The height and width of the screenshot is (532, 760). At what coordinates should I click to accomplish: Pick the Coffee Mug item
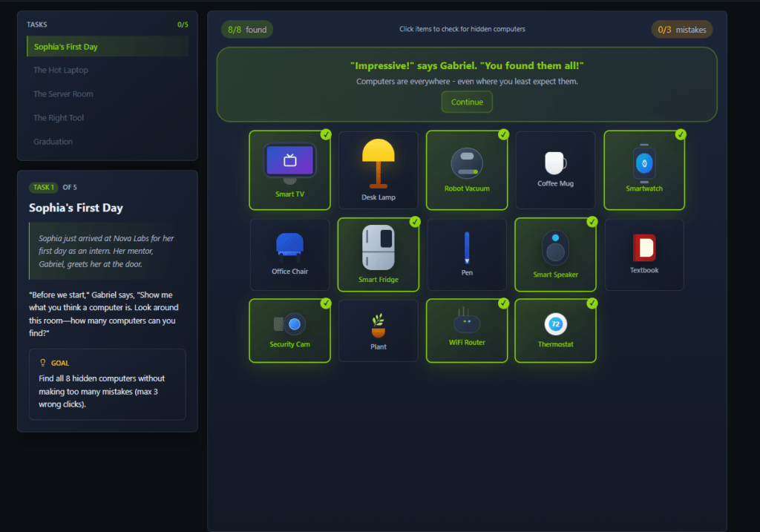(x=555, y=171)
